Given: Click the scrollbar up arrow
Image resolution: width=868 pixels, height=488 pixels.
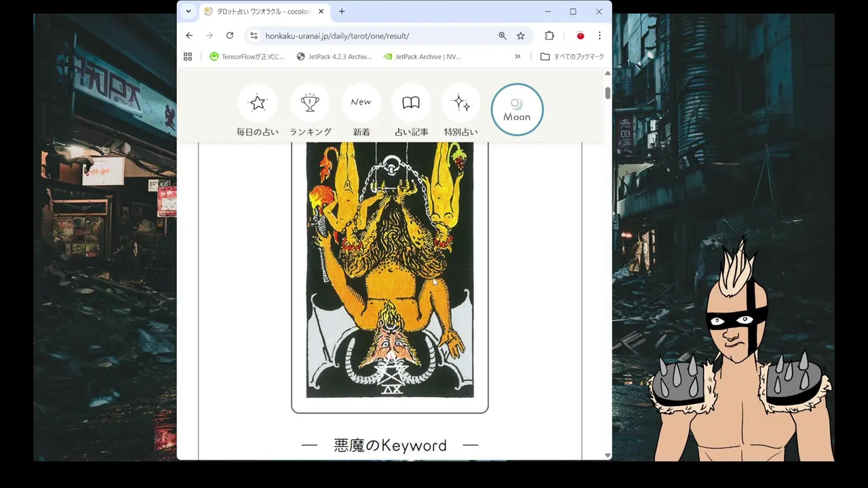Looking at the screenshot, I should pyautogui.click(x=608, y=73).
